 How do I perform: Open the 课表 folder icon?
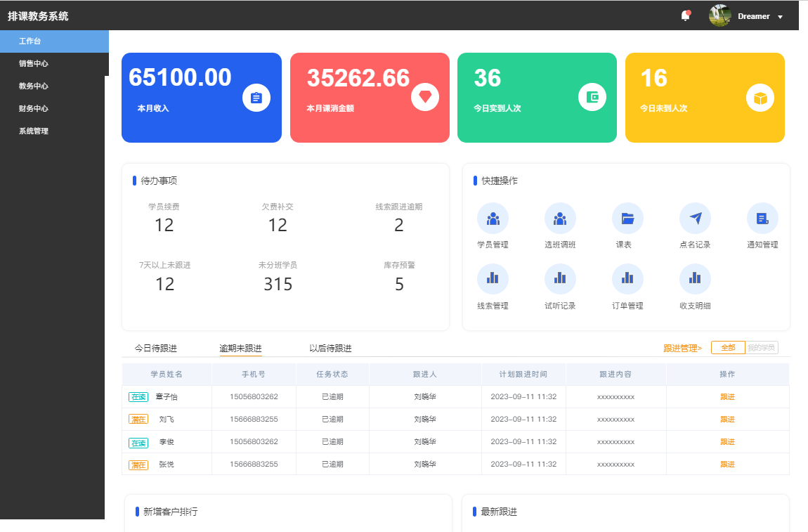[627, 219]
